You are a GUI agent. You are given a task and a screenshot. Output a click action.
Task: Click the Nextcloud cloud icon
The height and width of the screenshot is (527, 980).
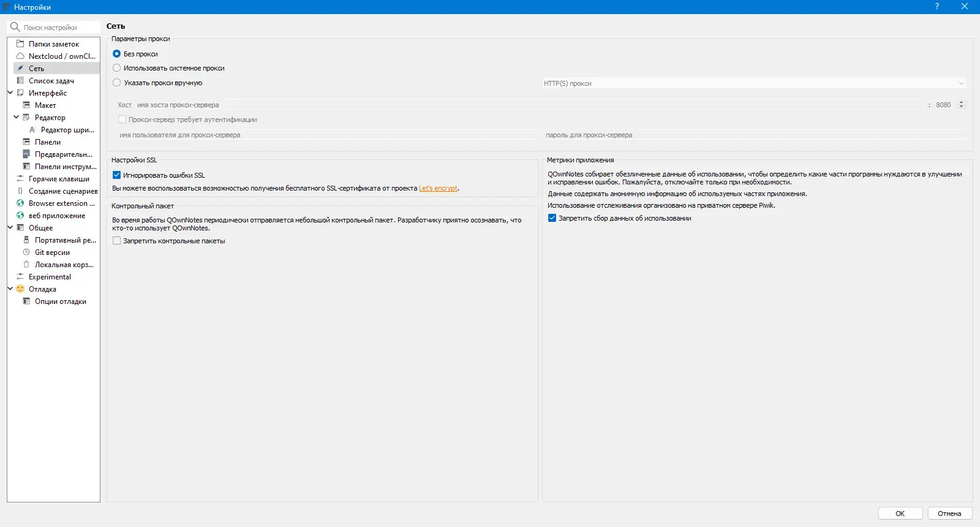point(20,56)
